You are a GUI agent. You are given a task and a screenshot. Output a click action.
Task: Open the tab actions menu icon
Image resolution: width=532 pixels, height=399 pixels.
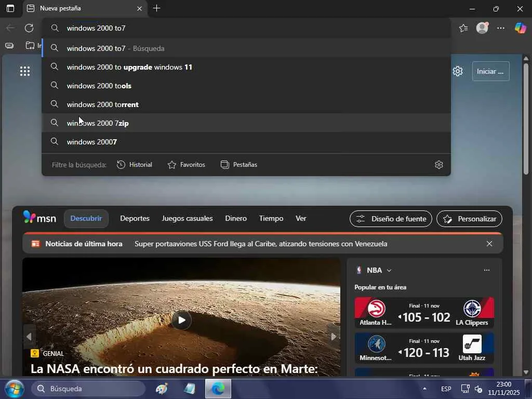[x=10, y=8]
